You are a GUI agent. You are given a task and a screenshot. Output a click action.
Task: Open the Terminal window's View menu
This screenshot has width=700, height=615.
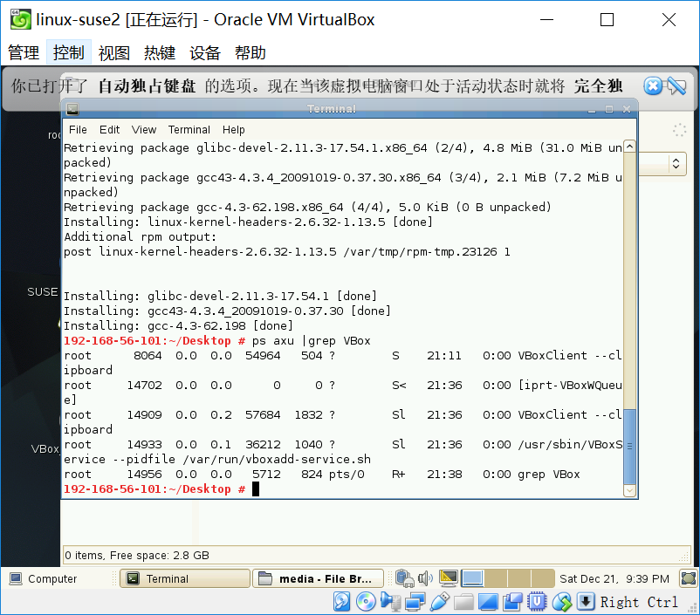[144, 130]
